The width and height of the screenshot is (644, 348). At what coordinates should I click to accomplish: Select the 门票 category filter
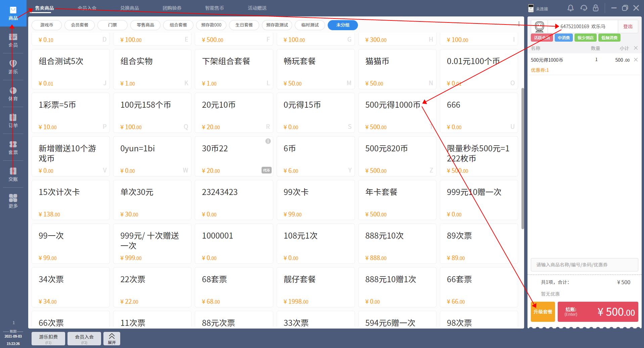click(112, 25)
